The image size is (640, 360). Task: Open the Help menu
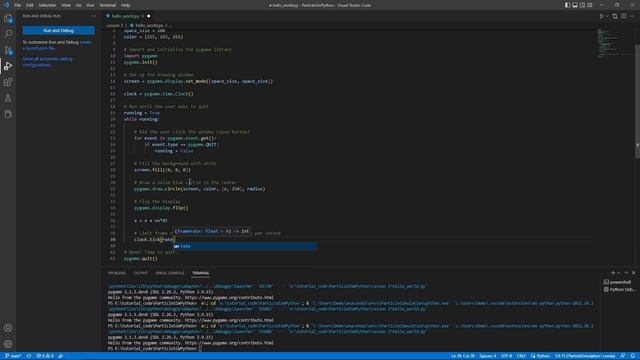click(x=125, y=5)
